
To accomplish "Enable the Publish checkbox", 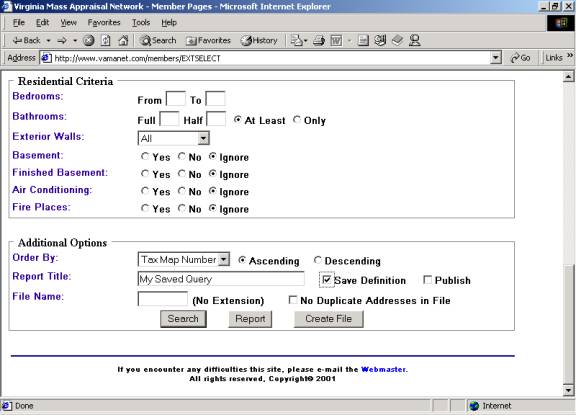I will tap(427, 280).
